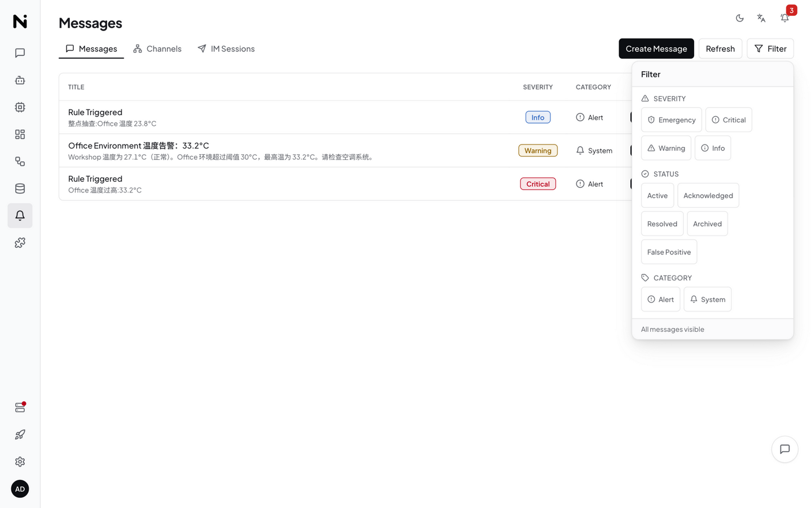
Task: Toggle the Emergency severity filter
Action: (672, 120)
